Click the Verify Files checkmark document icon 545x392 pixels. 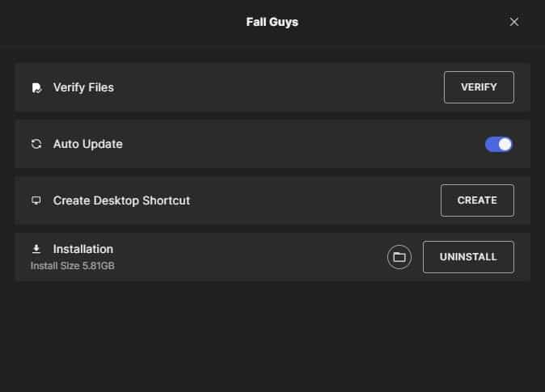36,88
